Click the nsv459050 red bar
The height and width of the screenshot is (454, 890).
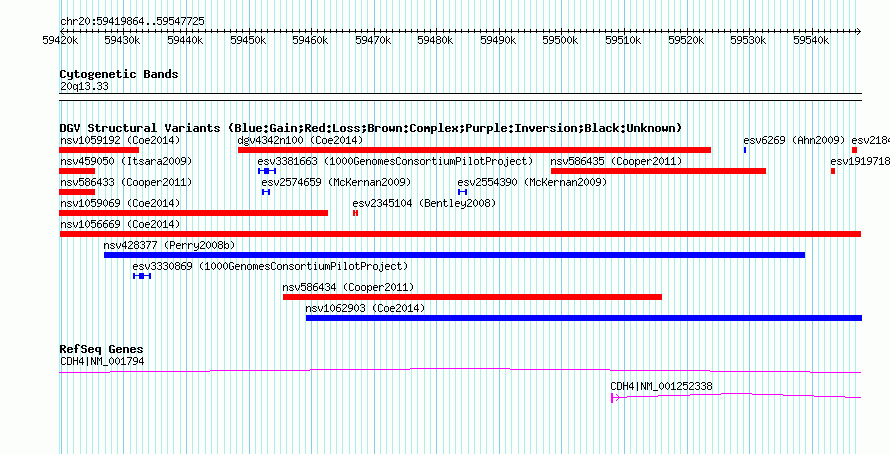(x=77, y=171)
